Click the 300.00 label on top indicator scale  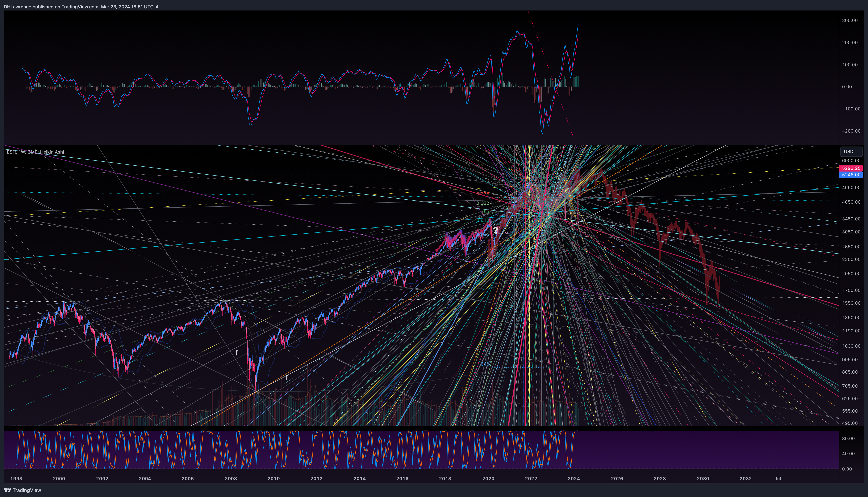point(850,20)
